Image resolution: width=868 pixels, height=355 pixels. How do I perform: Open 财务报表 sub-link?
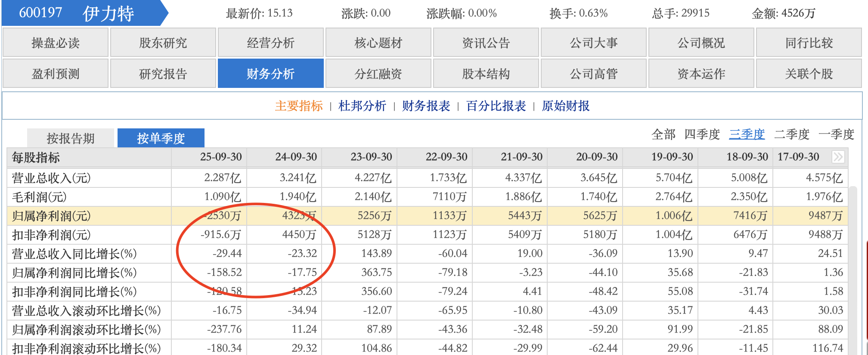click(x=426, y=106)
